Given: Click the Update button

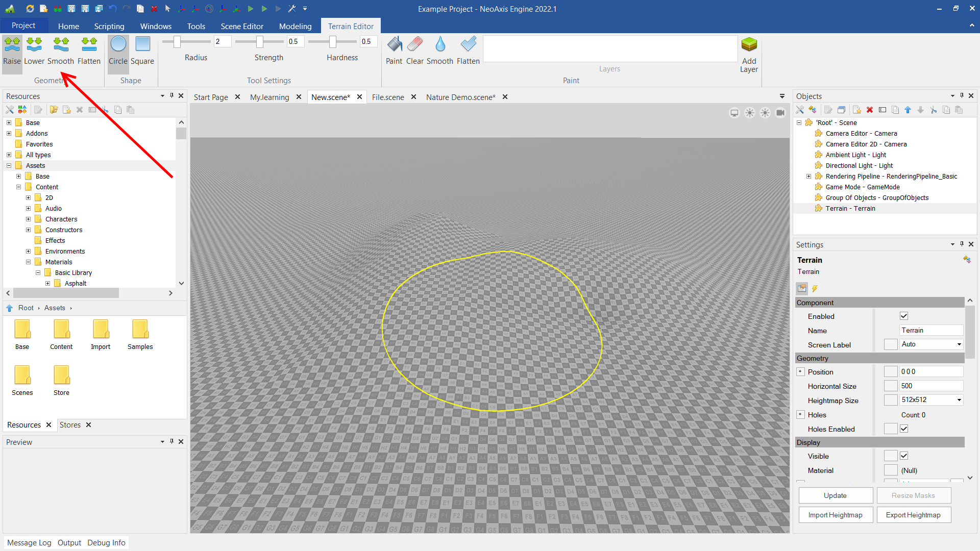Looking at the screenshot, I should (x=835, y=495).
